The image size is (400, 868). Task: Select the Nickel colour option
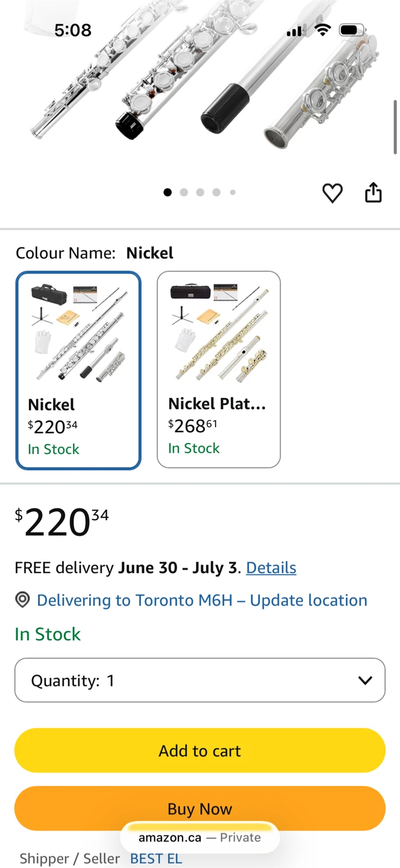(x=78, y=370)
